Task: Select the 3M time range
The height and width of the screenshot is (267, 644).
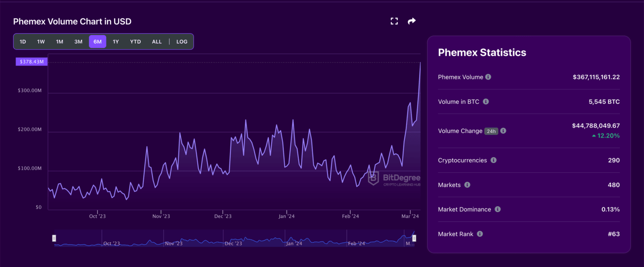Action: (78, 42)
